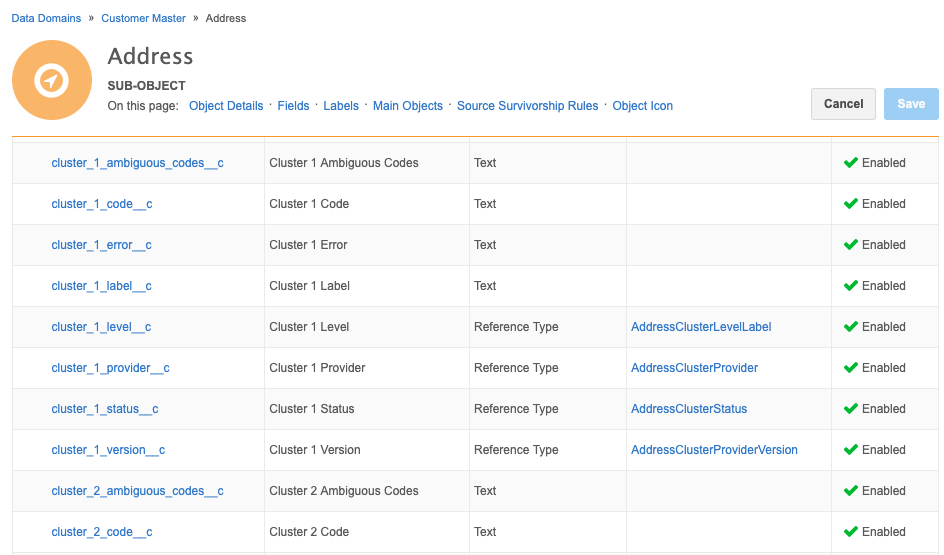The width and height of the screenshot is (944, 555).
Task: Open AddressClusterProviderVersion reference link
Action: [x=714, y=450]
